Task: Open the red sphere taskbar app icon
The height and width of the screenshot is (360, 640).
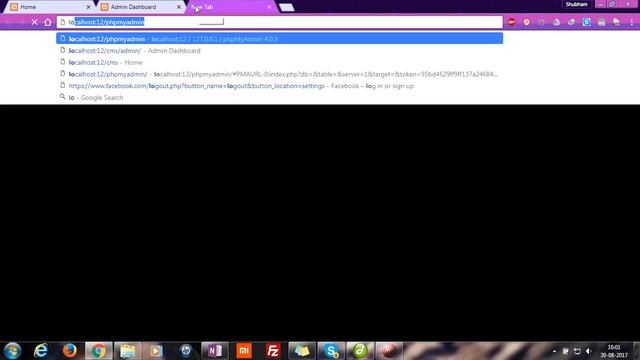Action: tap(389, 351)
